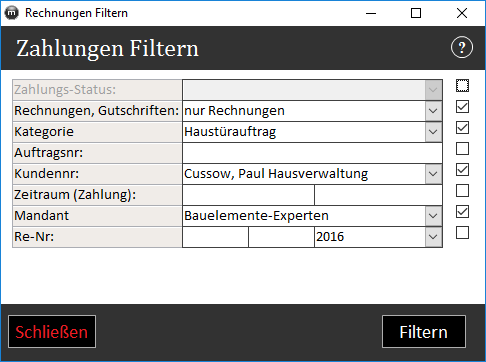Open the nur Rechnungen dropdown arrow
Image resolution: width=486 pixels, height=362 pixels.
[x=433, y=111]
